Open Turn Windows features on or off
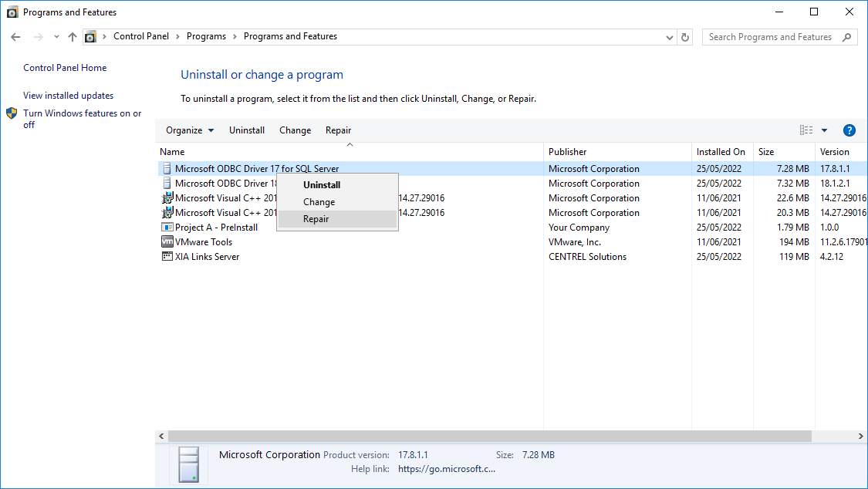 pyautogui.click(x=82, y=119)
